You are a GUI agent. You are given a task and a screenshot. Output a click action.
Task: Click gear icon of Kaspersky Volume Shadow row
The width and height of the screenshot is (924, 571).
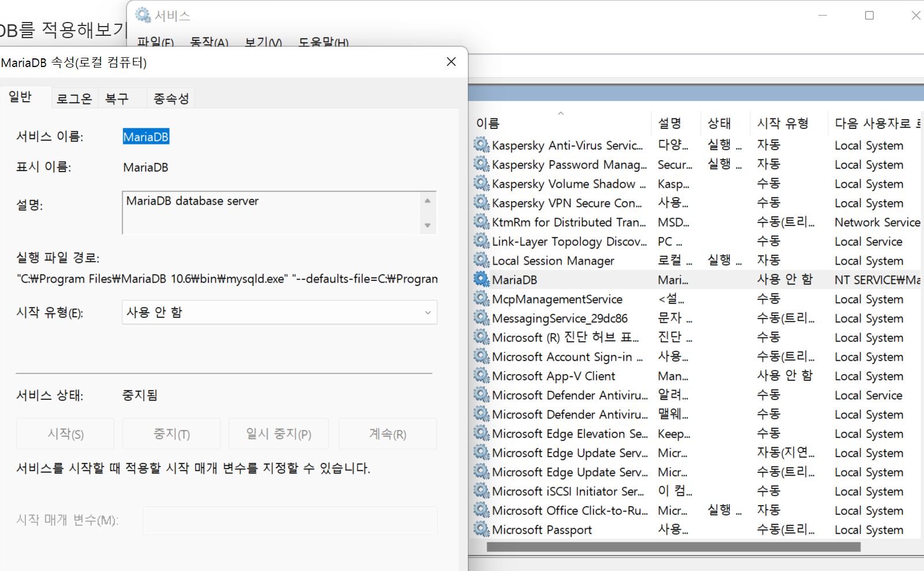pos(482,183)
